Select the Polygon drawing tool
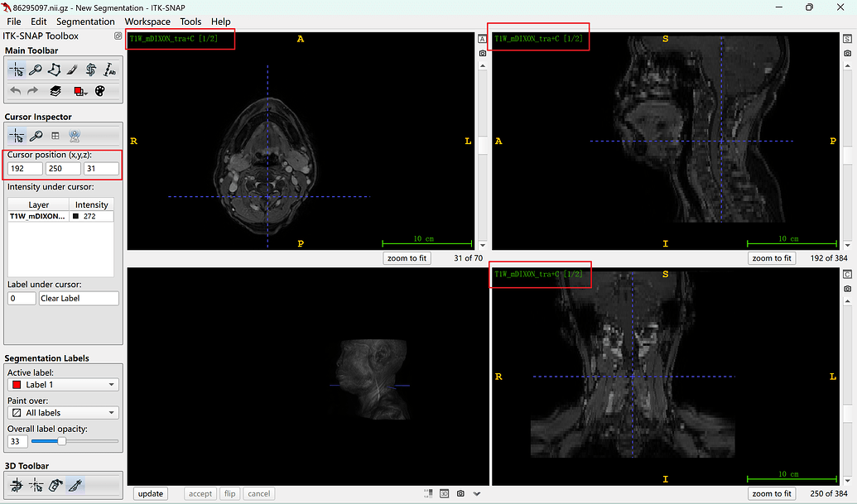The height and width of the screenshot is (504, 857). click(53, 70)
